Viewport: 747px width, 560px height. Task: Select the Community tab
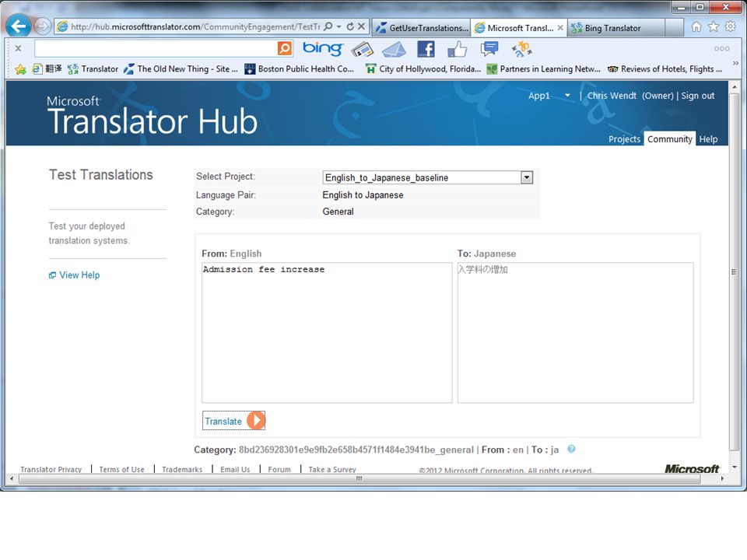669,138
